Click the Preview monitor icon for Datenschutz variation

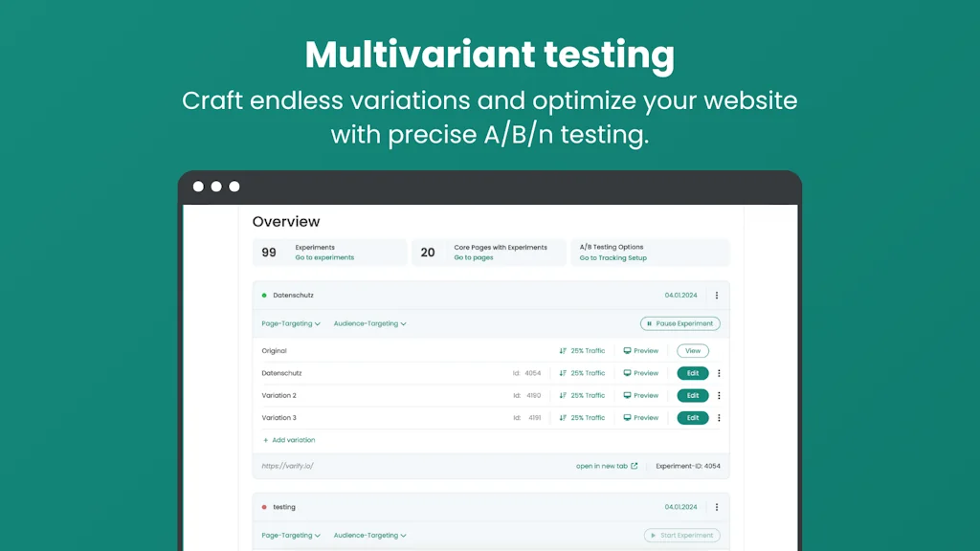tap(627, 373)
